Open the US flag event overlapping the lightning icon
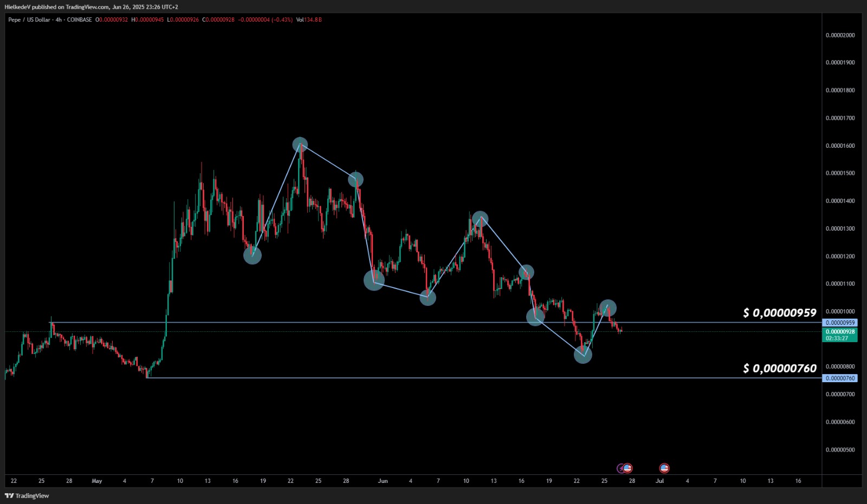This screenshot has height=504, width=867. coord(627,468)
